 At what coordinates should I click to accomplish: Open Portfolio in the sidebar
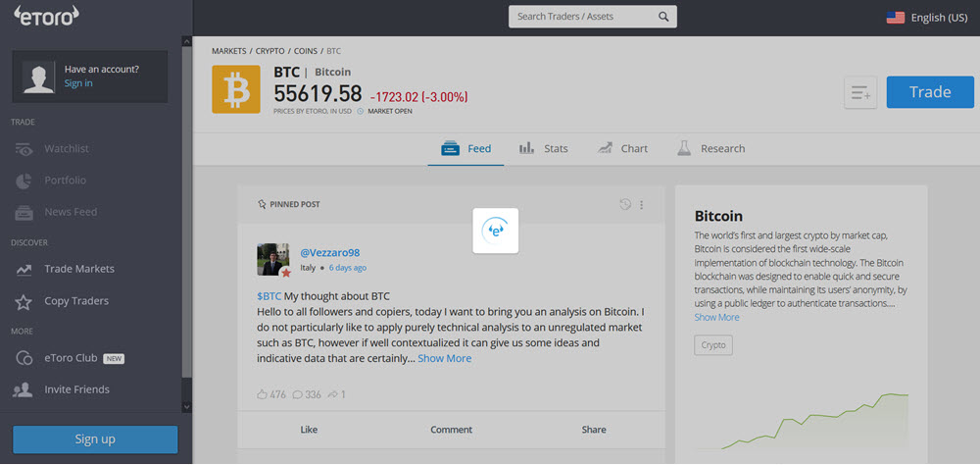click(65, 181)
